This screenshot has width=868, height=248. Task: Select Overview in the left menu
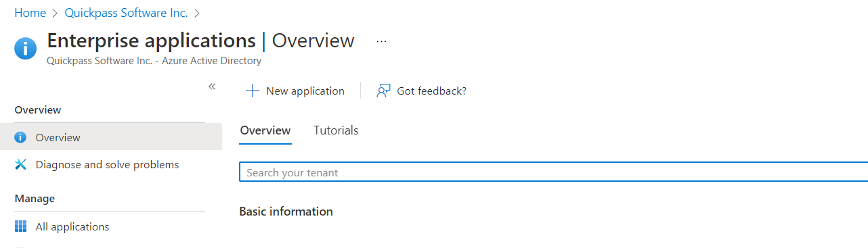[x=111, y=137]
